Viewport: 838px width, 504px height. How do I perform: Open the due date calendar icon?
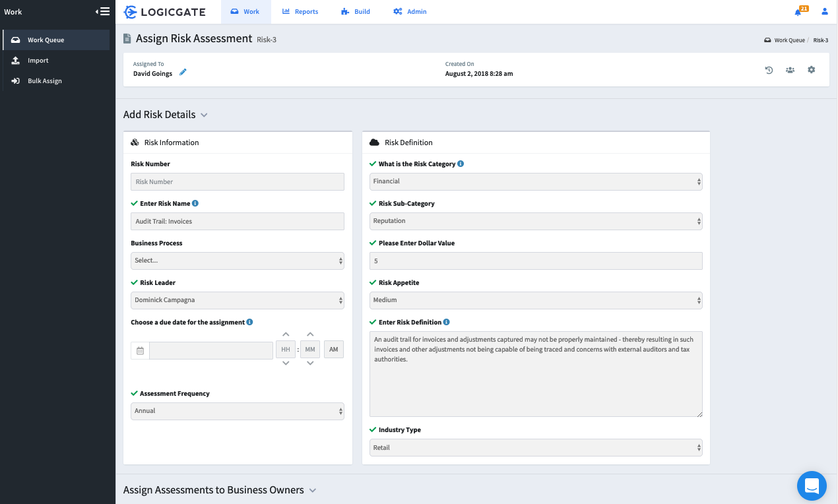139,350
